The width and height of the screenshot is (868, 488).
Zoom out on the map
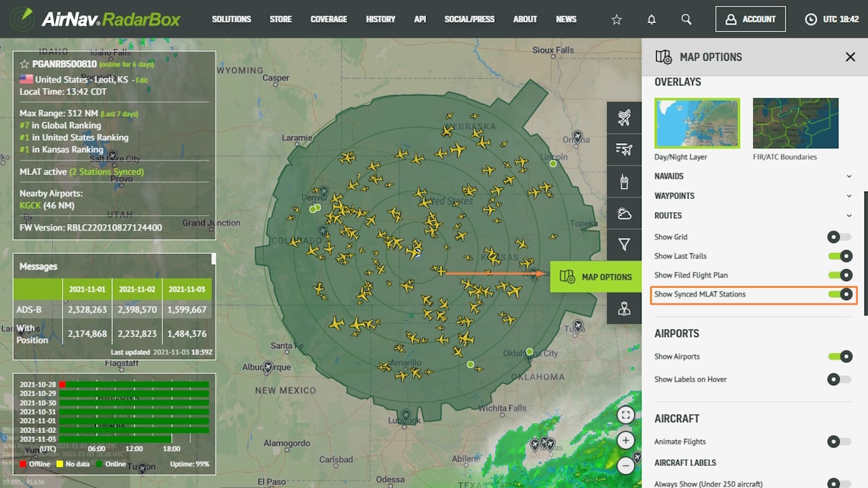coord(626,466)
